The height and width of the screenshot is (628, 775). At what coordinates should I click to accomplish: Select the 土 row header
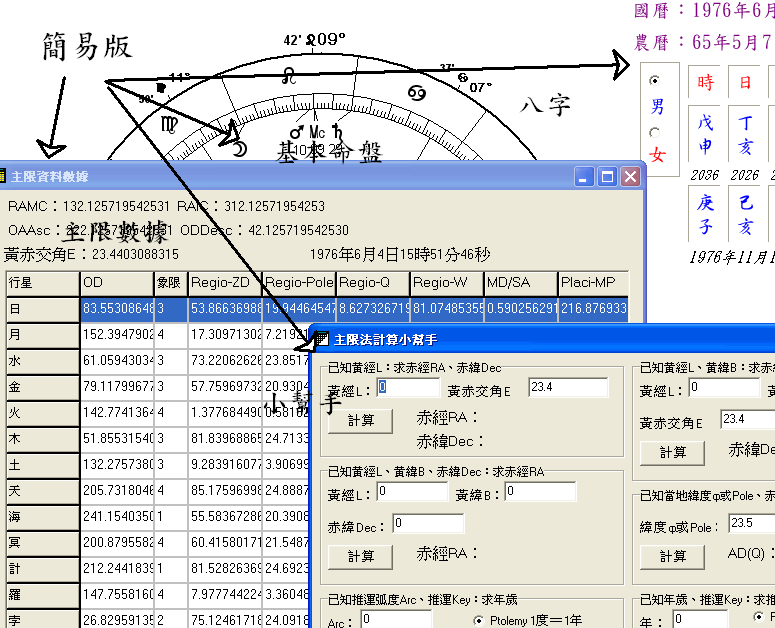coord(43,465)
